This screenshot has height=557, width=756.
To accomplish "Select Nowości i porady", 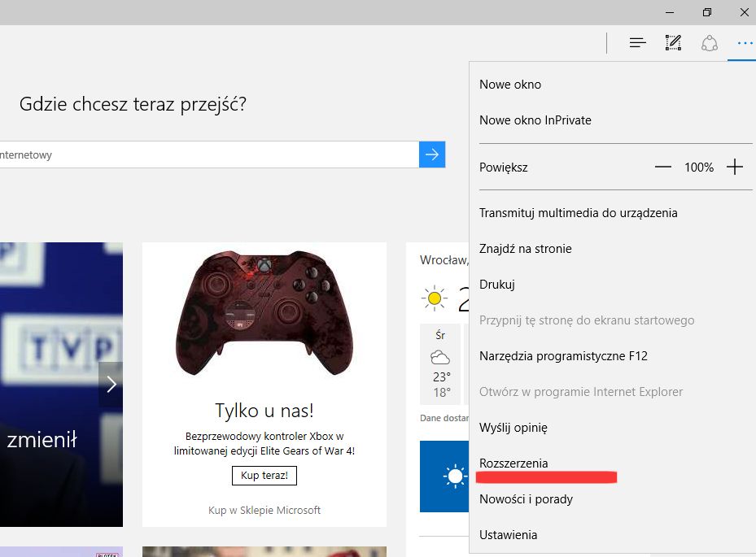I will click(526, 499).
